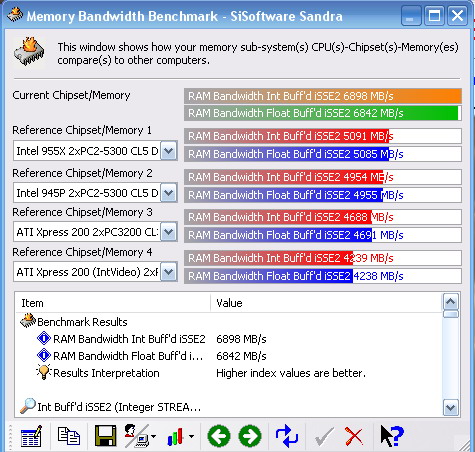Click the Value column header
The image size is (475, 452).
coord(326,303)
